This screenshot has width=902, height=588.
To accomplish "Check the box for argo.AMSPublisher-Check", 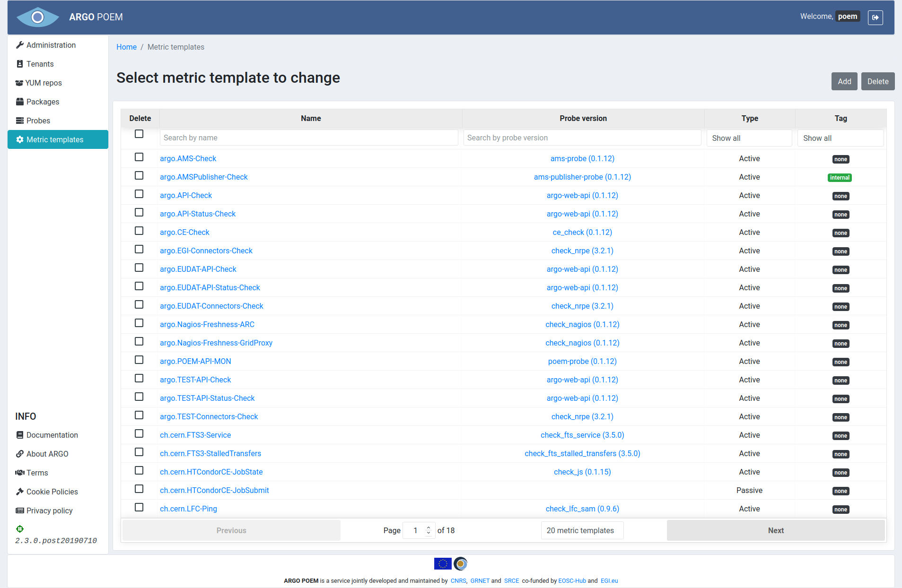I will coord(139,175).
